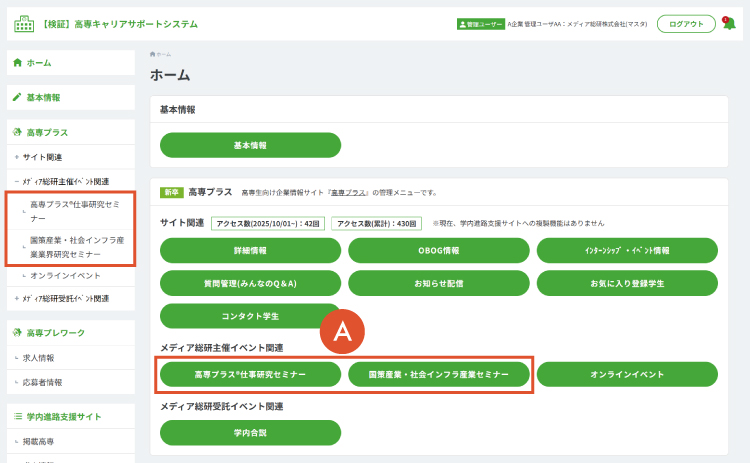This screenshot has width=750, height=463.
Task: Click the 管理ユーザー user badge icon
Action: pyautogui.click(x=462, y=24)
